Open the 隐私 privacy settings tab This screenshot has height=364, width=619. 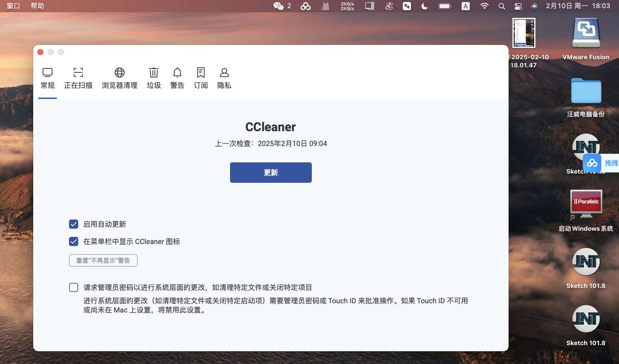click(x=224, y=78)
